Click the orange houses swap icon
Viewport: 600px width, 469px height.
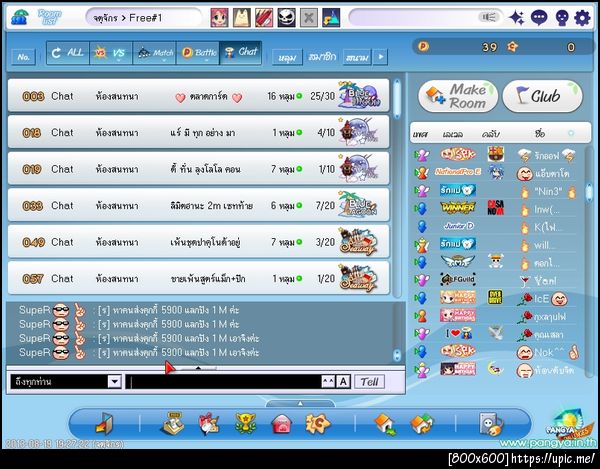point(422,424)
